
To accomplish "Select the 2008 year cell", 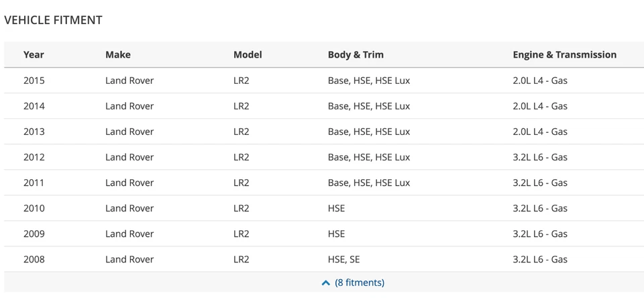I will (x=34, y=259).
